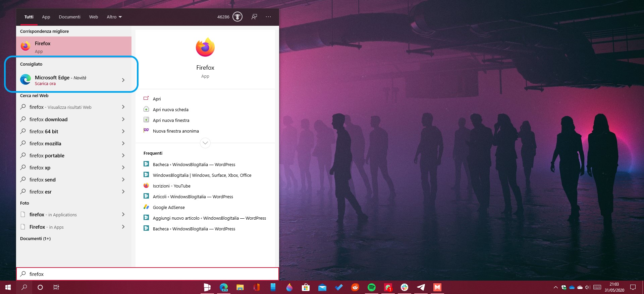Expand 'firefox - Visualizza risultati Web' arrow
The height and width of the screenshot is (294, 644).
click(x=123, y=107)
